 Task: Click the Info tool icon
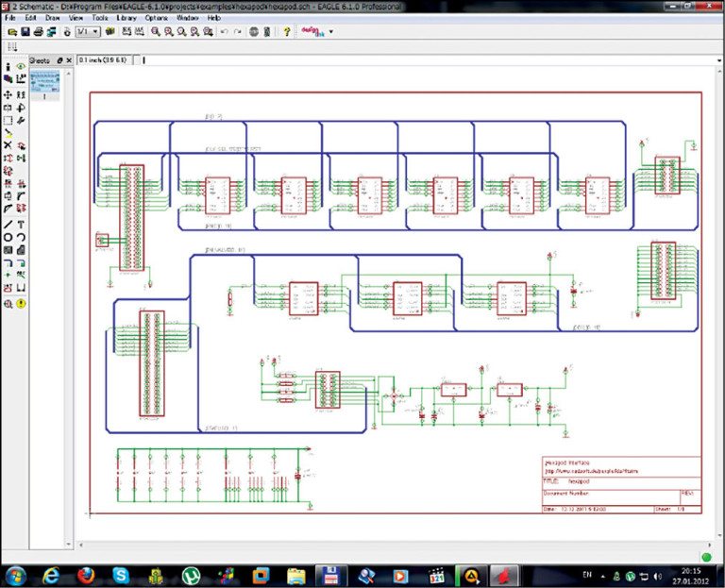8,67
